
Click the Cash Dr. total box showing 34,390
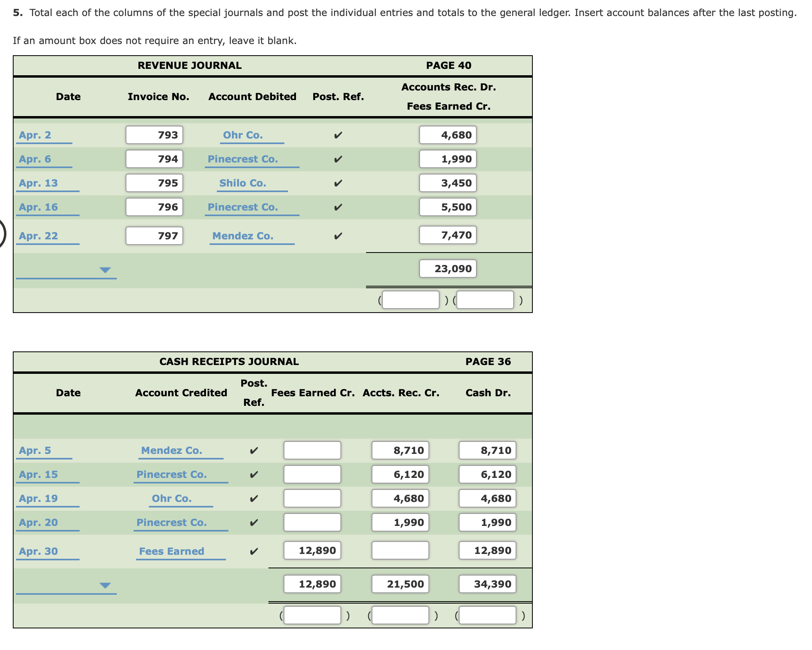[x=487, y=584]
